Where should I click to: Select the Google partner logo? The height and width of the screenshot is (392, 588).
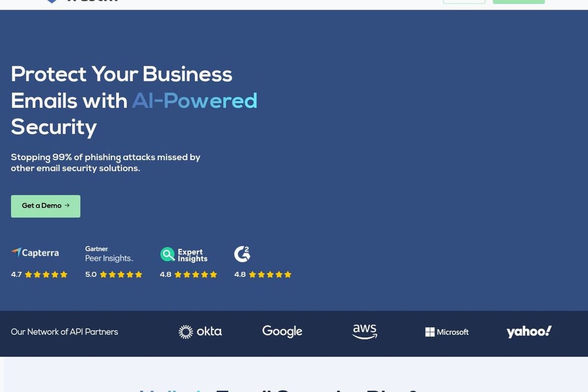[x=282, y=331]
